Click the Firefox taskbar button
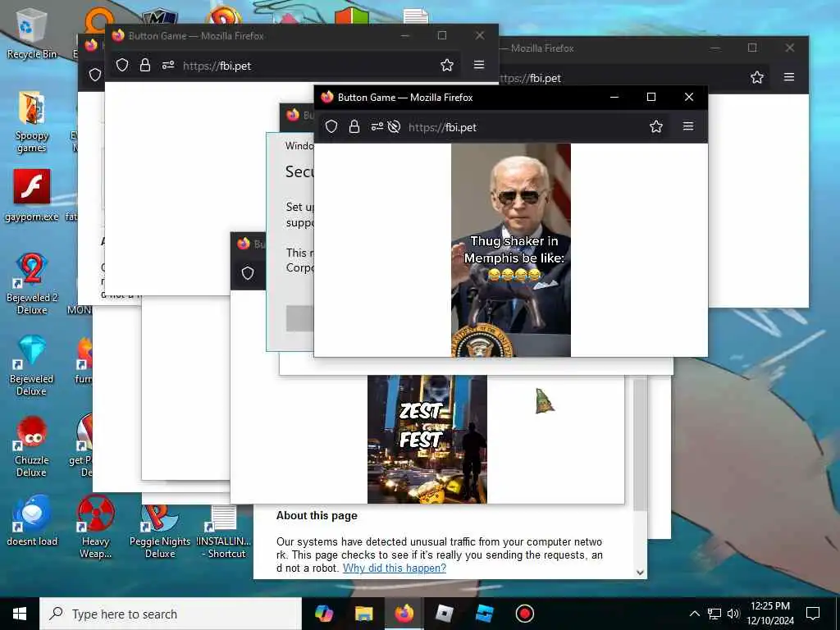 point(404,614)
